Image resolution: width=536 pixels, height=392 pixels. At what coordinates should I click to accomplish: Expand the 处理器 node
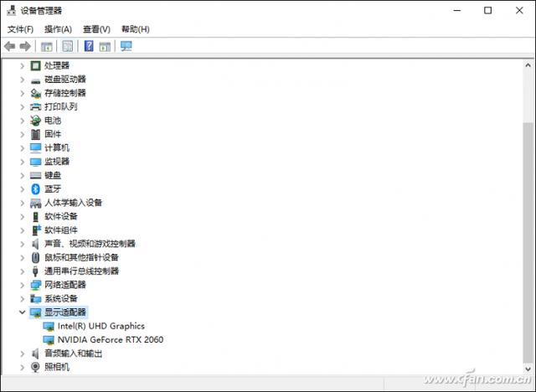[23, 65]
